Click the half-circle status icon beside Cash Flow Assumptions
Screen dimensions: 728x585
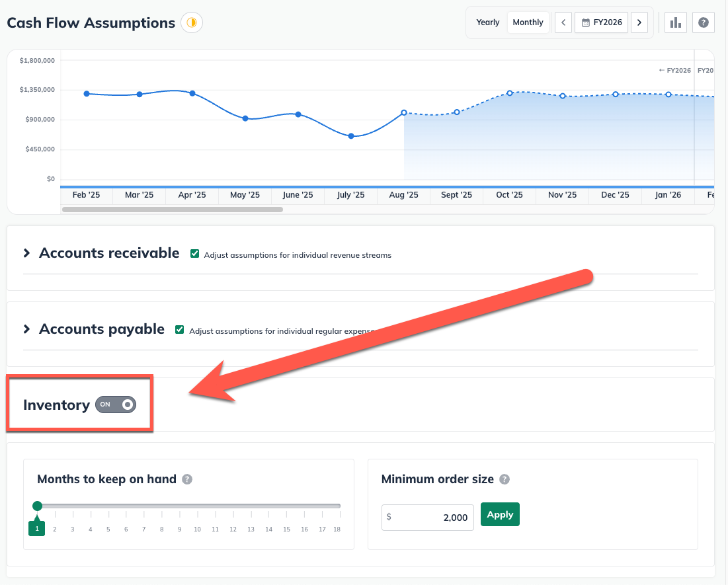pyautogui.click(x=192, y=22)
